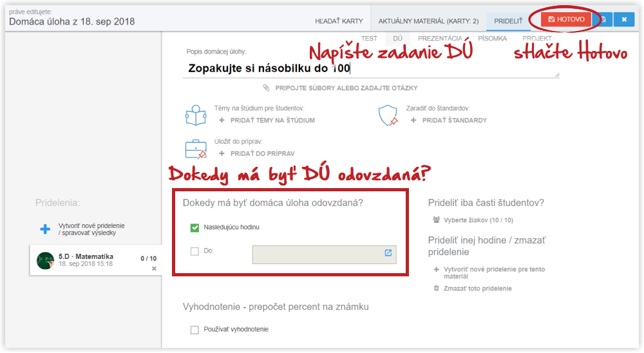Click the trash icon for delete assignment
Viewport: 644px width, 353px height.
coord(436,288)
